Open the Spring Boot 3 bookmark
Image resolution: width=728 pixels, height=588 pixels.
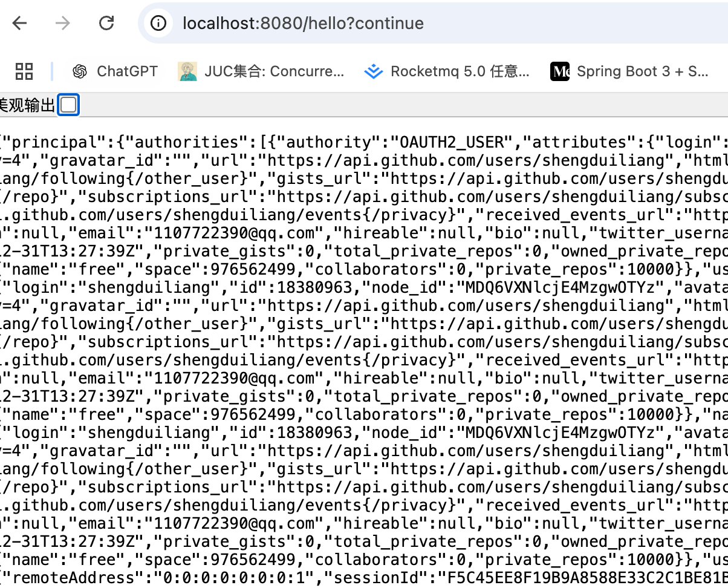pyautogui.click(x=629, y=71)
